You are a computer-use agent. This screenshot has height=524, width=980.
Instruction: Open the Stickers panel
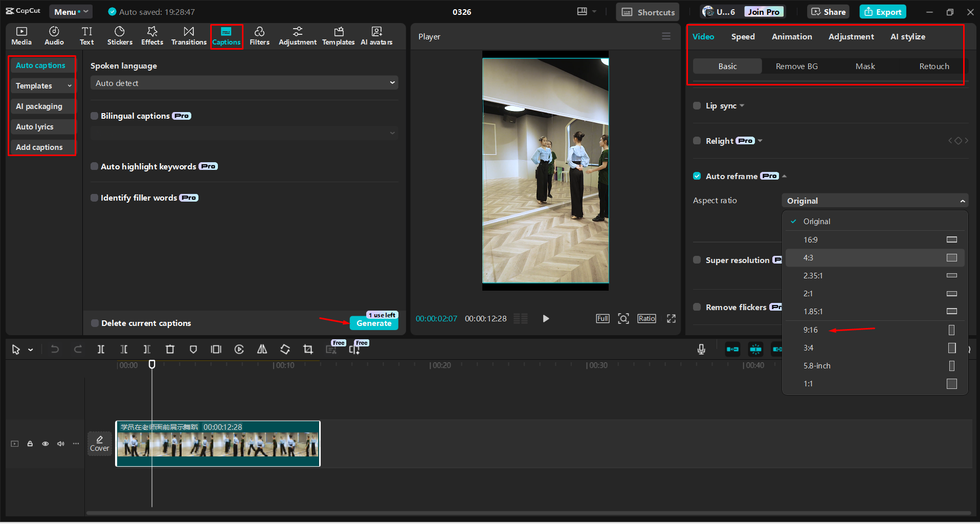point(120,36)
